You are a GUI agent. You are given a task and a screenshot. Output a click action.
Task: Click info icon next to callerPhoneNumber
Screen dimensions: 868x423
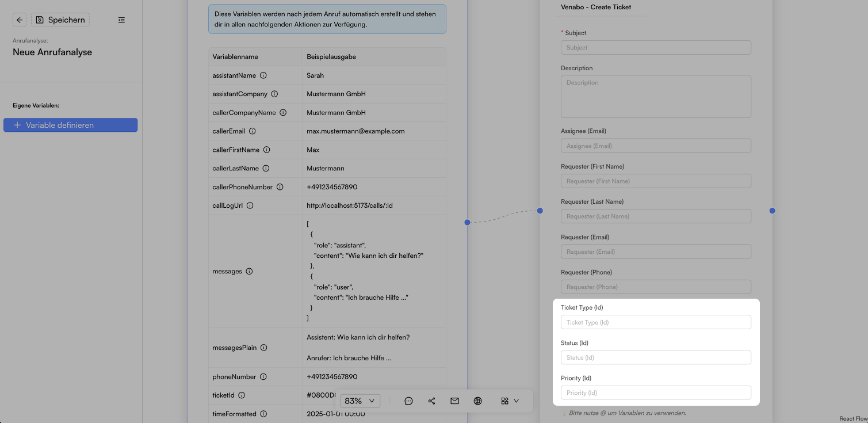280,187
